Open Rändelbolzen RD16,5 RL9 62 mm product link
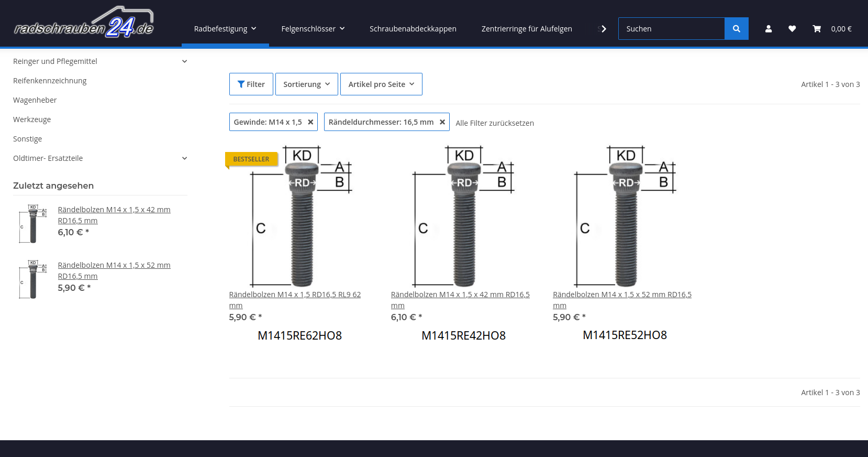This screenshot has height=457, width=868. pyautogui.click(x=294, y=295)
